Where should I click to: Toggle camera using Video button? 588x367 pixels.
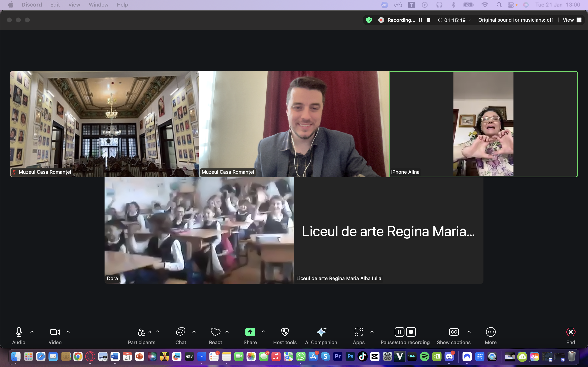(x=55, y=332)
